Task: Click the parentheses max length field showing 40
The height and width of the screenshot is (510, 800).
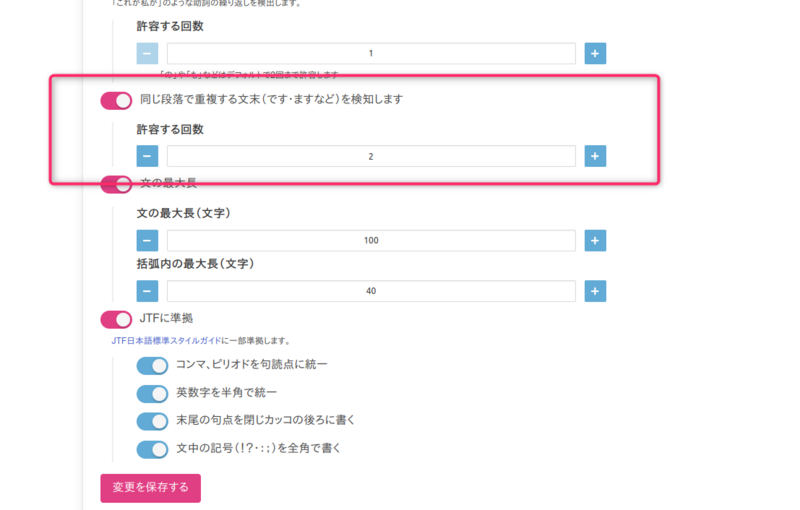Action: (371, 291)
